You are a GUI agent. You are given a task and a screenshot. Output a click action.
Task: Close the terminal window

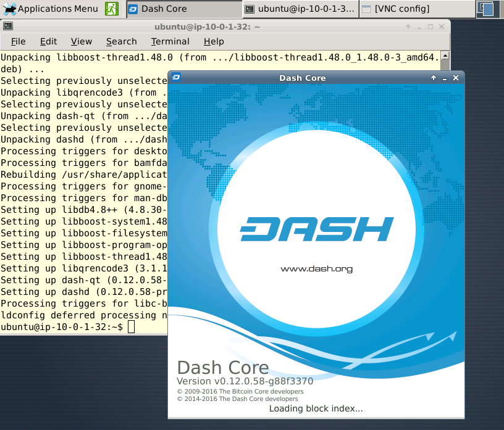point(442,27)
